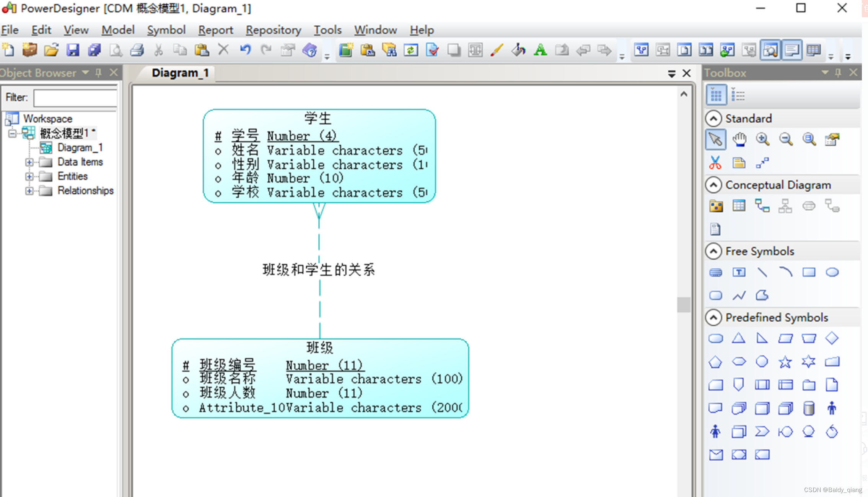Select the Zoom In magnifier tool

(x=762, y=139)
